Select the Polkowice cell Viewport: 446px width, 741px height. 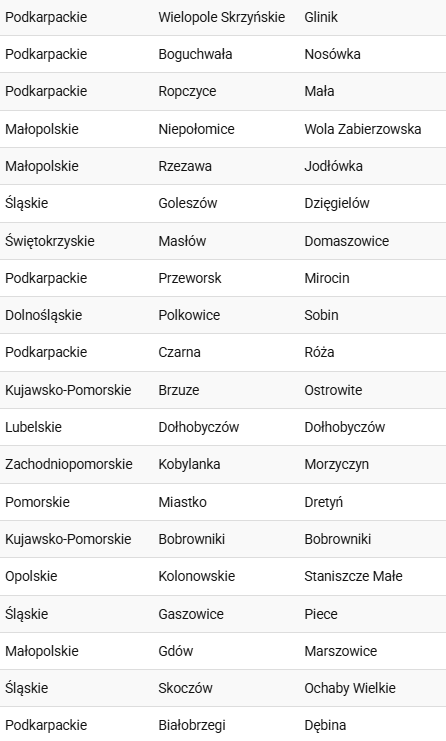pos(189,315)
